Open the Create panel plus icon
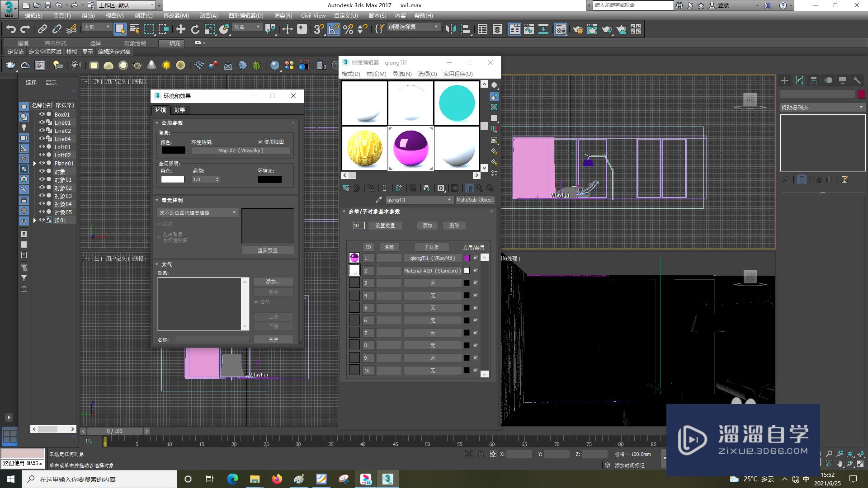The width and height of the screenshot is (868, 489). tap(785, 80)
